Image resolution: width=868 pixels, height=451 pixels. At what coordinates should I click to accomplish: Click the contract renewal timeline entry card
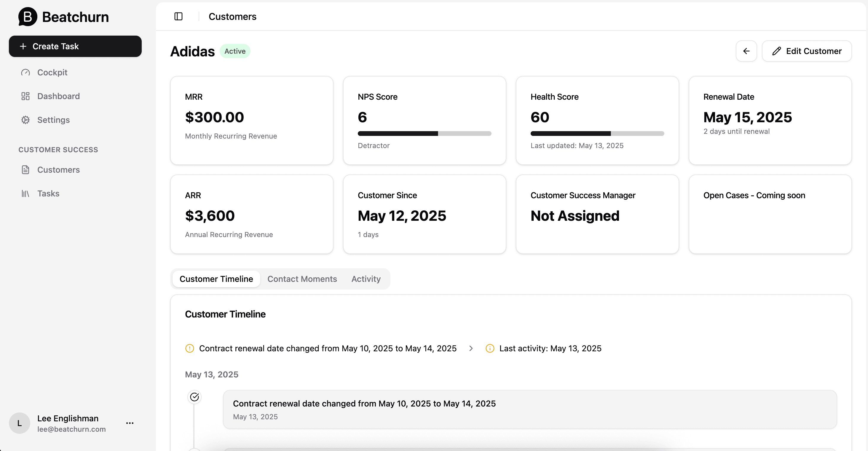point(530,409)
